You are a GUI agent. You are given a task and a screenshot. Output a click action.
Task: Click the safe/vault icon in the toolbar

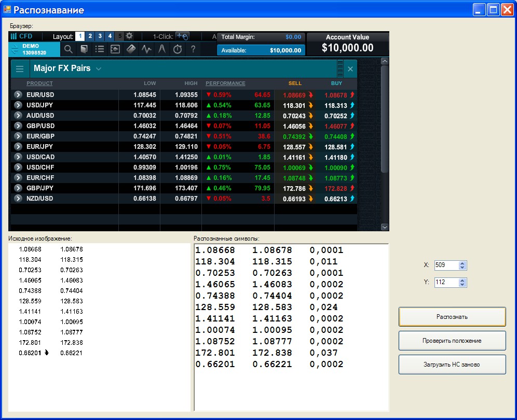(x=115, y=49)
